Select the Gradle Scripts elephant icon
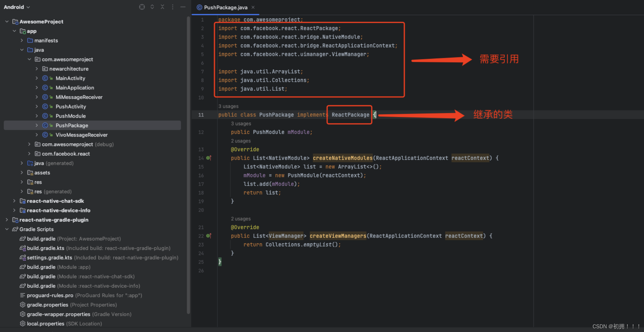The height and width of the screenshot is (332, 644). point(15,229)
